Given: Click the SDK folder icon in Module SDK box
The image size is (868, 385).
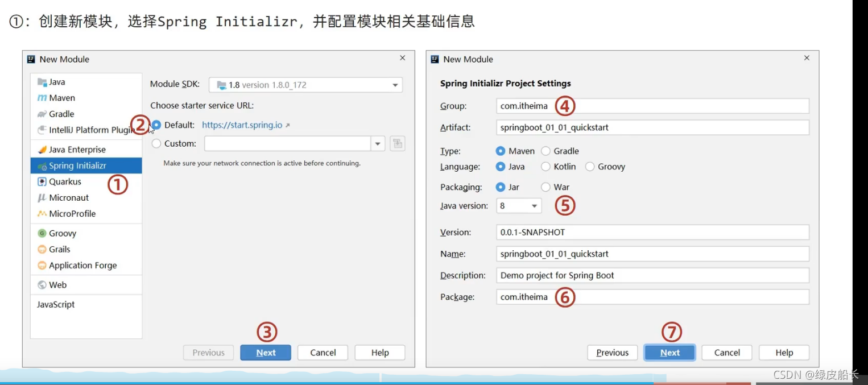Looking at the screenshot, I should [x=222, y=85].
